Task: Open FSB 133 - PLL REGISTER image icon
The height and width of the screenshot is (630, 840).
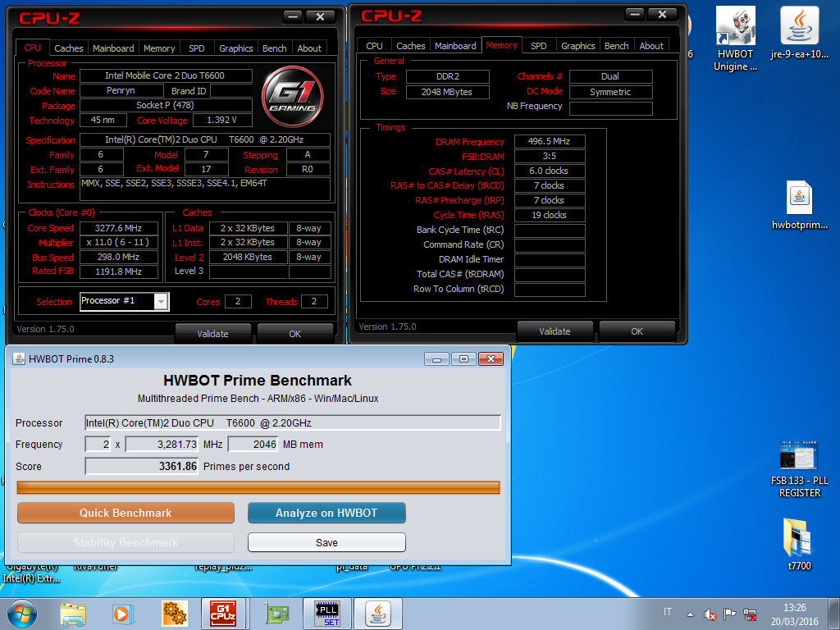Action: click(799, 469)
